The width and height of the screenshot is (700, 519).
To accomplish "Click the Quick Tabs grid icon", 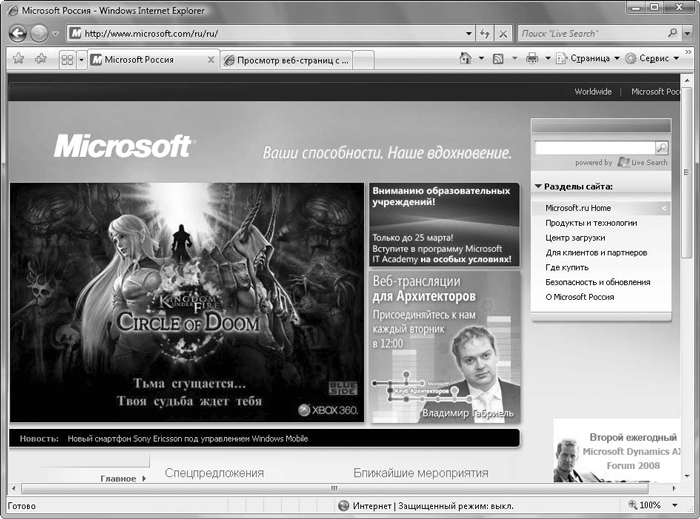I will pyautogui.click(x=67, y=60).
